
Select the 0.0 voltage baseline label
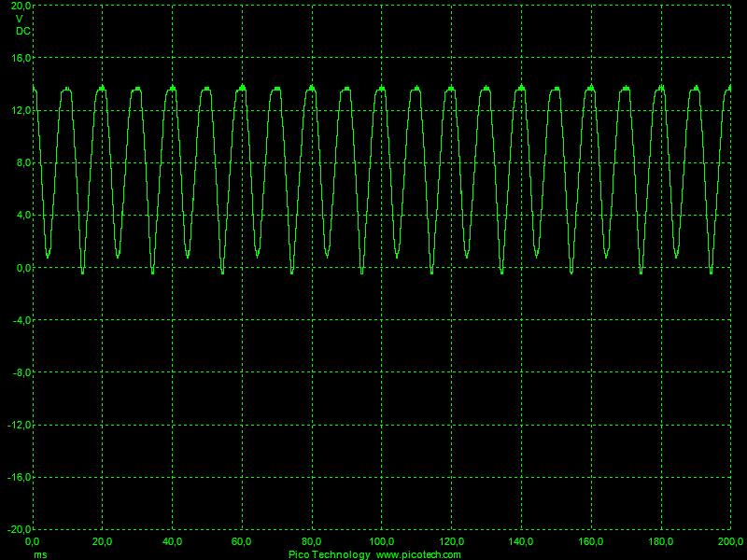(x=22, y=269)
